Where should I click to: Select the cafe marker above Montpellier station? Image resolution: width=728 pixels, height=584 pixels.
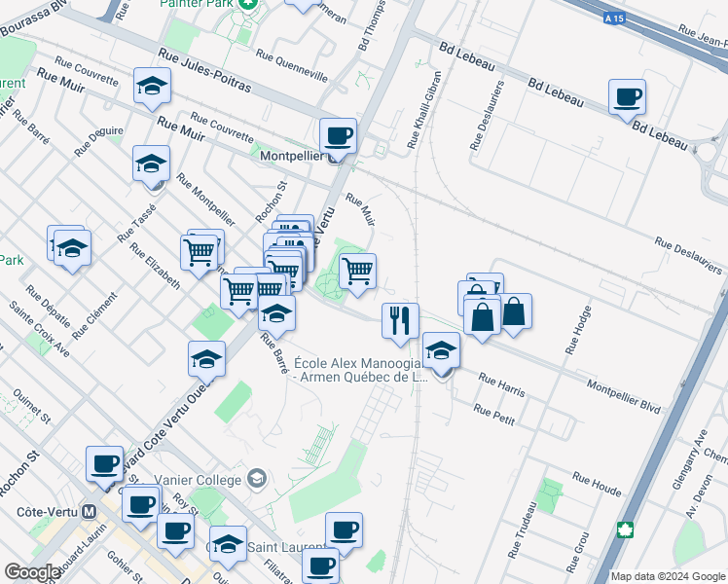(x=338, y=138)
